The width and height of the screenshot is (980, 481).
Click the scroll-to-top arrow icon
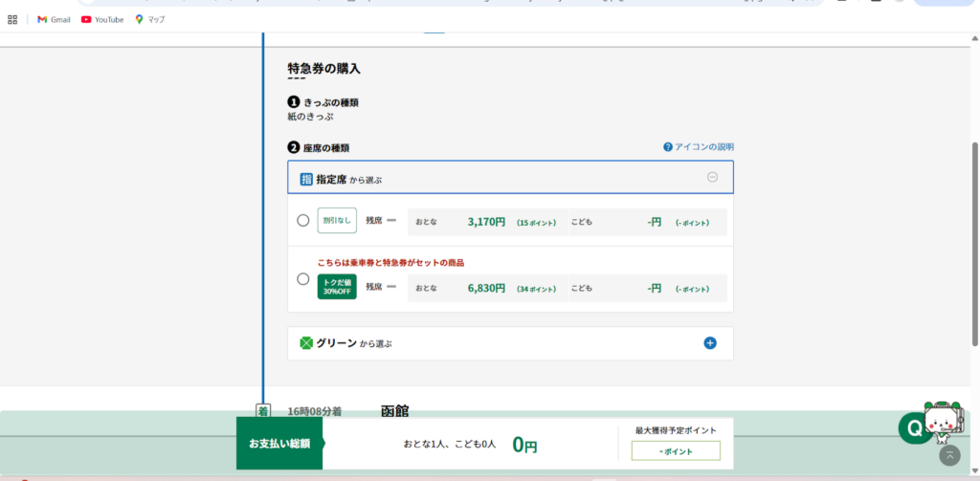click(x=947, y=456)
